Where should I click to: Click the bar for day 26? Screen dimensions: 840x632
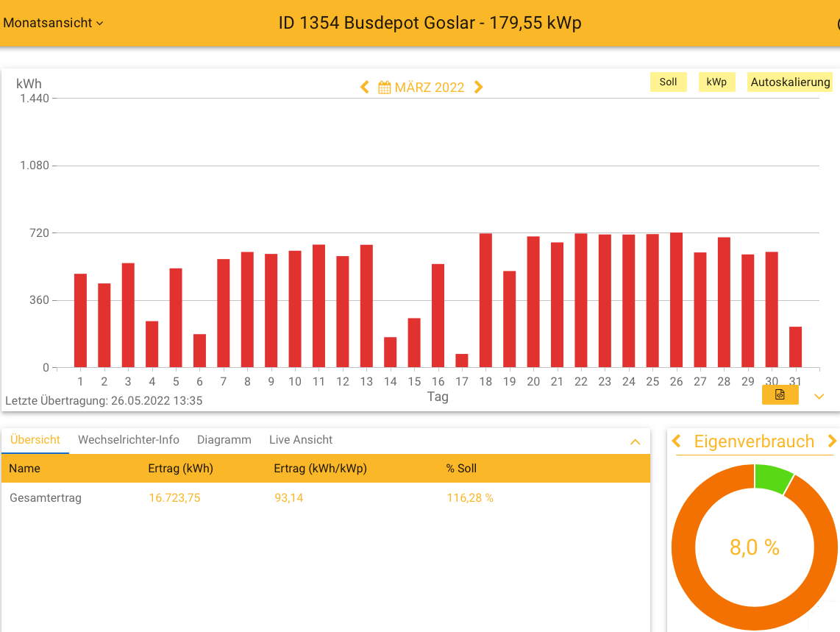click(676, 300)
